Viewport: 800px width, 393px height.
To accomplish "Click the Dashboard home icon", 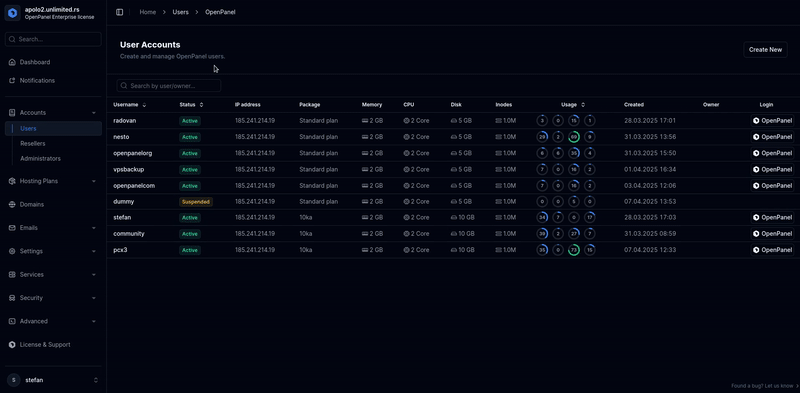I will point(12,62).
